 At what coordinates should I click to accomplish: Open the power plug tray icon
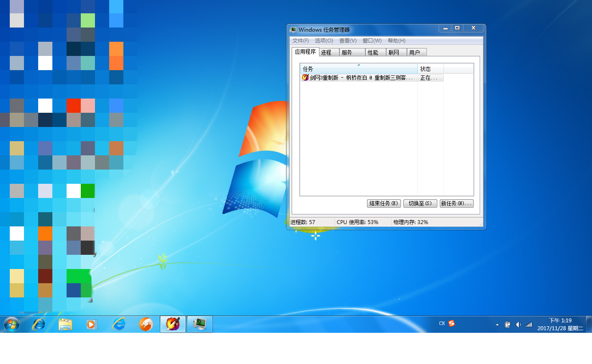[x=508, y=325]
